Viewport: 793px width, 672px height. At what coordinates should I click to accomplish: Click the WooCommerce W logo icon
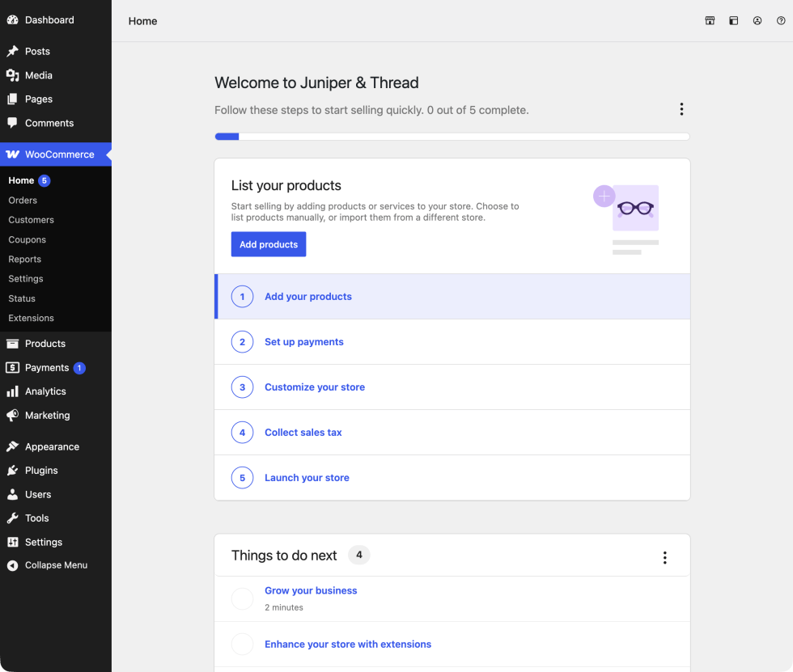click(x=13, y=154)
